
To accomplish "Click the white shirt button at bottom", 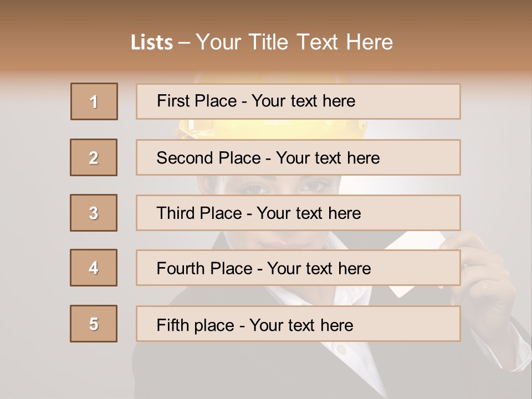I will (342, 350).
